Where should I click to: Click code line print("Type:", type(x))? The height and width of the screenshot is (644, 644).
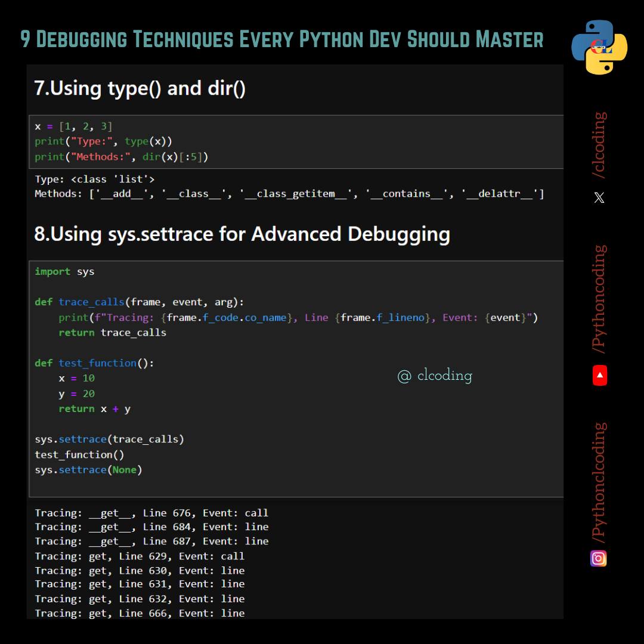point(104,141)
